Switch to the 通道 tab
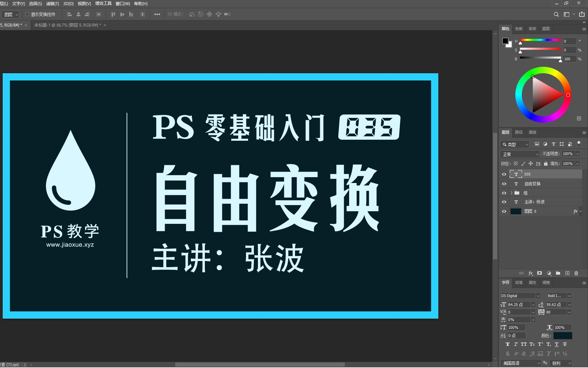 [533, 132]
